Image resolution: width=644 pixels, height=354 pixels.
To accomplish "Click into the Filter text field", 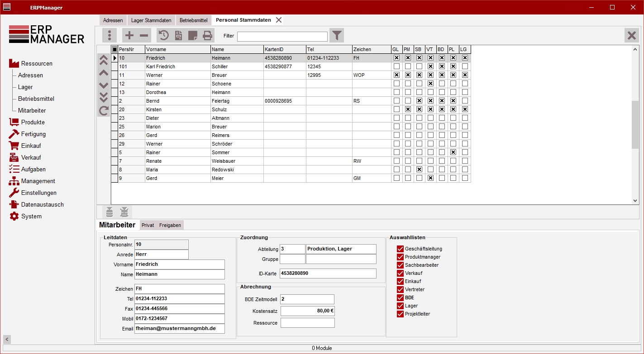I will coord(282,37).
